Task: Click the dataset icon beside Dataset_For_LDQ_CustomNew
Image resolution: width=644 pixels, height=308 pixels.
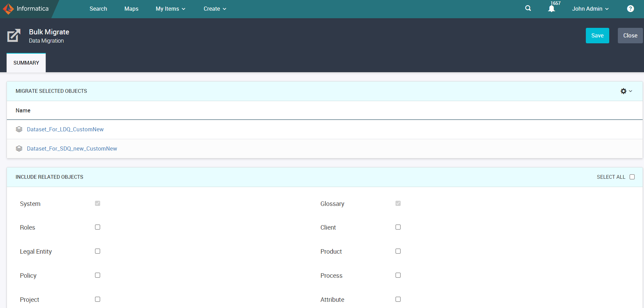Action: [19, 129]
